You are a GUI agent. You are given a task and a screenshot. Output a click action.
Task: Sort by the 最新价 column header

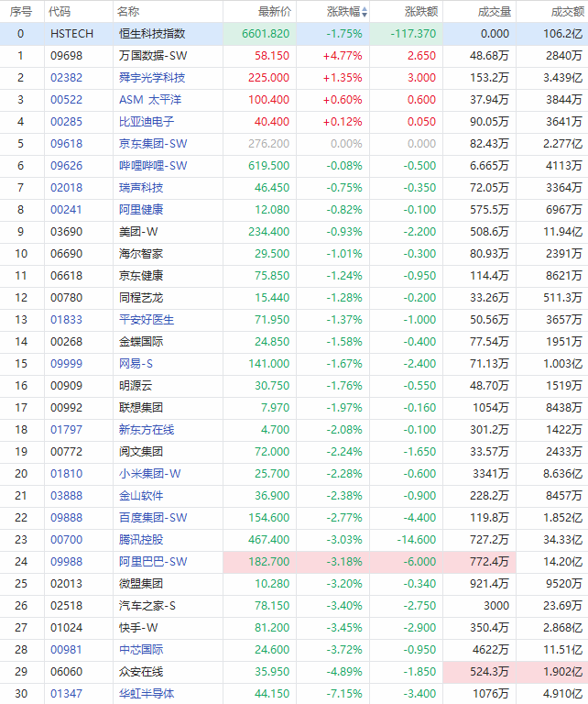(275, 12)
